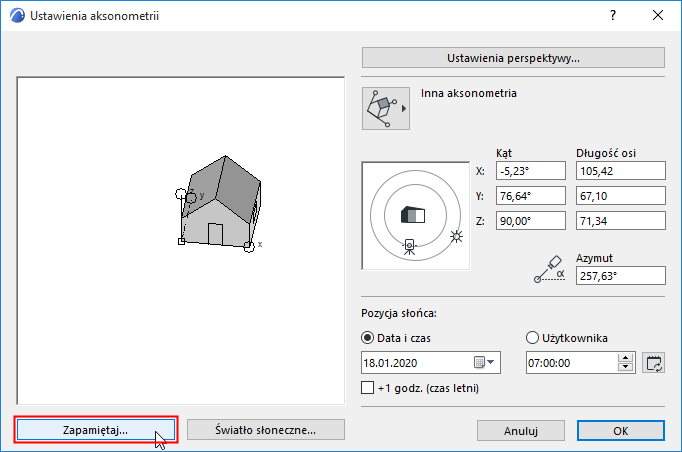The height and width of the screenshot is (452, 682).
Task: Click the azimuth angle icon
Action: (x=549, y=269)
